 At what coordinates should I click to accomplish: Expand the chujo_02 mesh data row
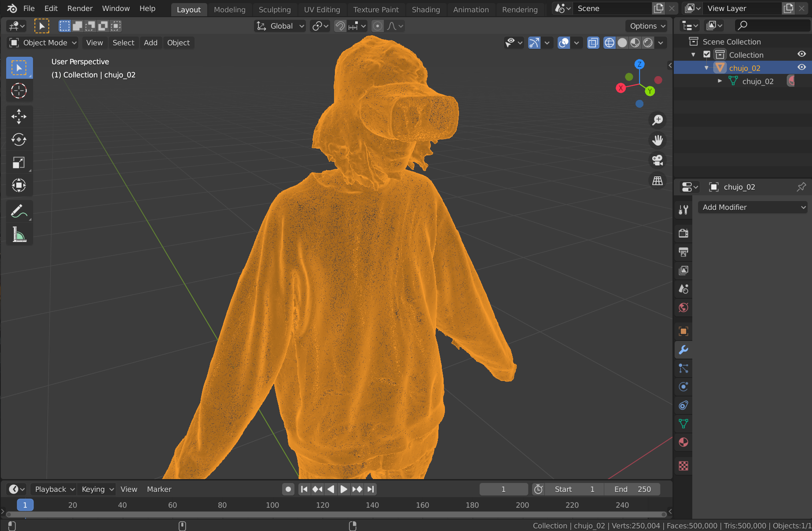tap(720, 81)
